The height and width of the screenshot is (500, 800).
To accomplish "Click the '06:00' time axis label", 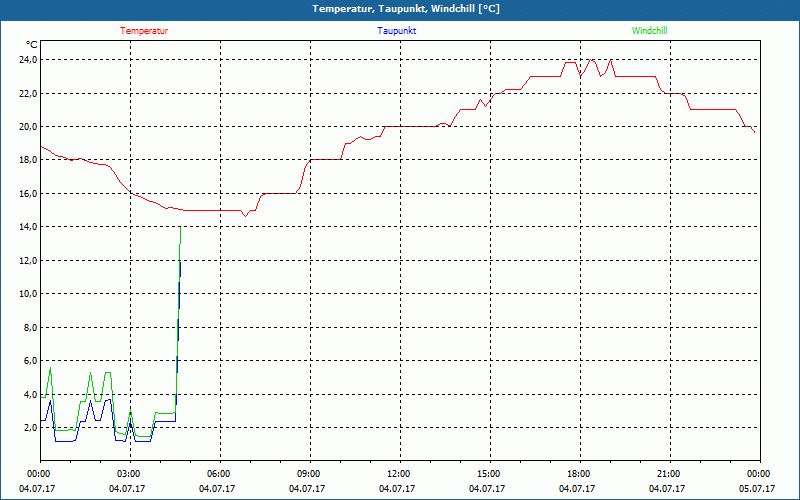I will tap(217, 474).
